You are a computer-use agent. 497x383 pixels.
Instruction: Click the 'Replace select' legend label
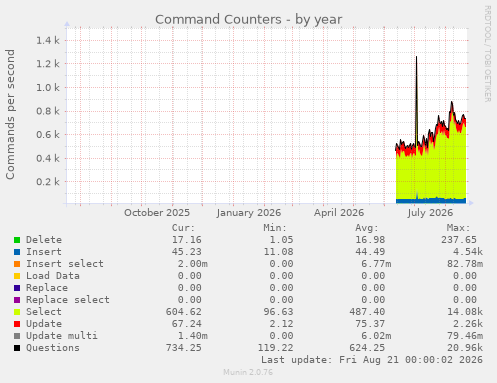coord(68,300)
